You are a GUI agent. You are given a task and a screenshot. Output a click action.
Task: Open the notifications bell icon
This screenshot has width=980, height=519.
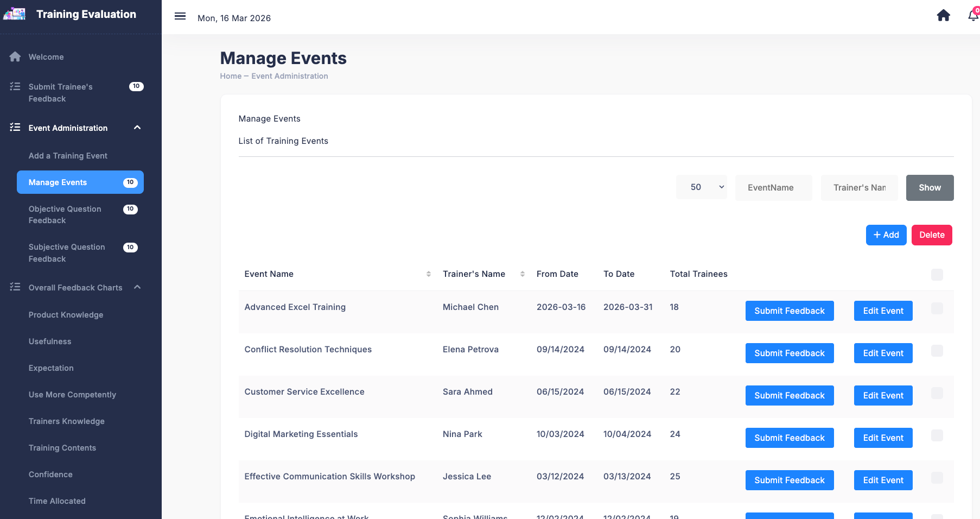[973, 15]
